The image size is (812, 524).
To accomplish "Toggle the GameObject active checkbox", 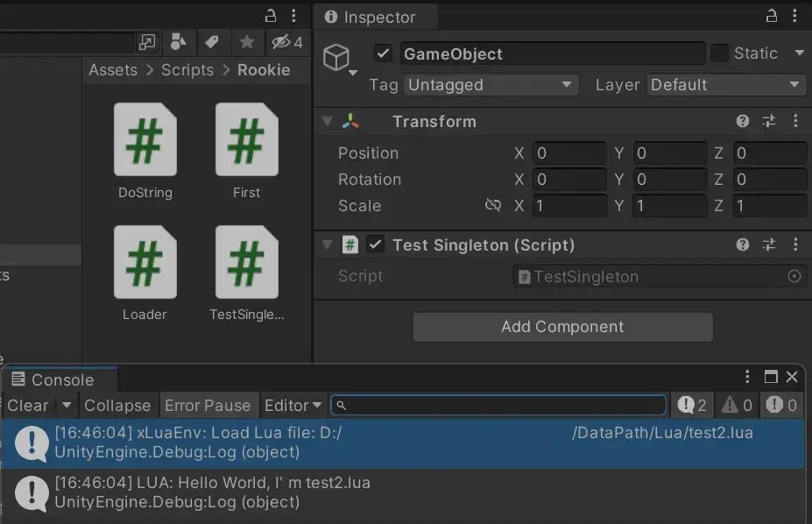I will click(383, 53).
